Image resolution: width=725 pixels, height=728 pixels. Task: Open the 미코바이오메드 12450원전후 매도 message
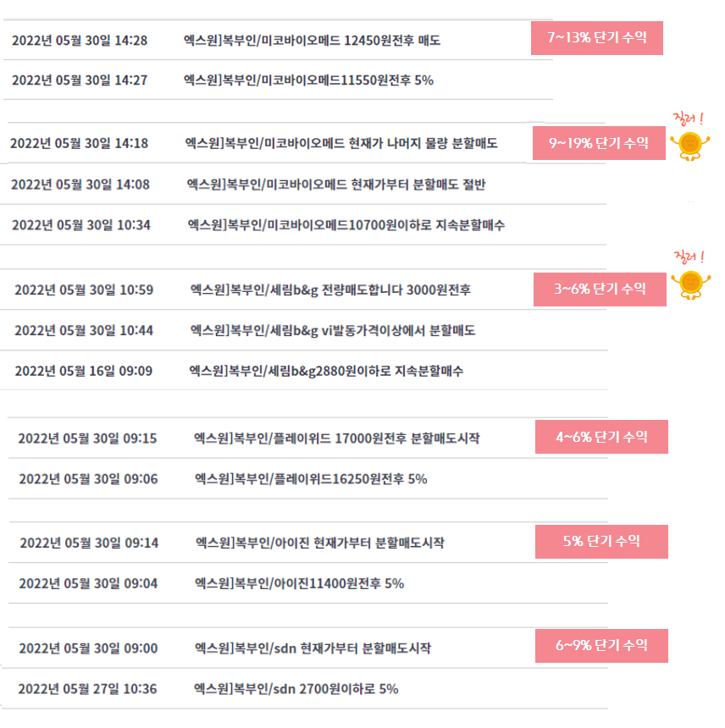(x=312, y=41)
